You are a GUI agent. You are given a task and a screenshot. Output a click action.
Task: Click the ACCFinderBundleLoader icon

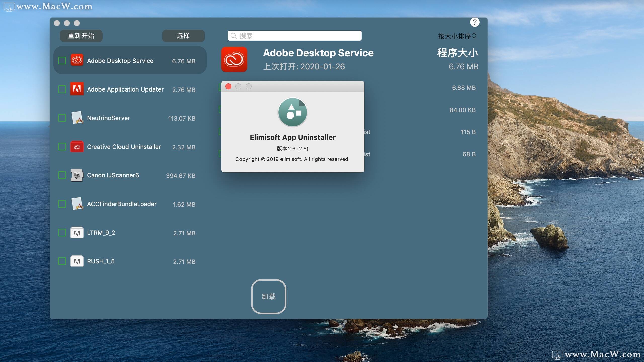77,204
